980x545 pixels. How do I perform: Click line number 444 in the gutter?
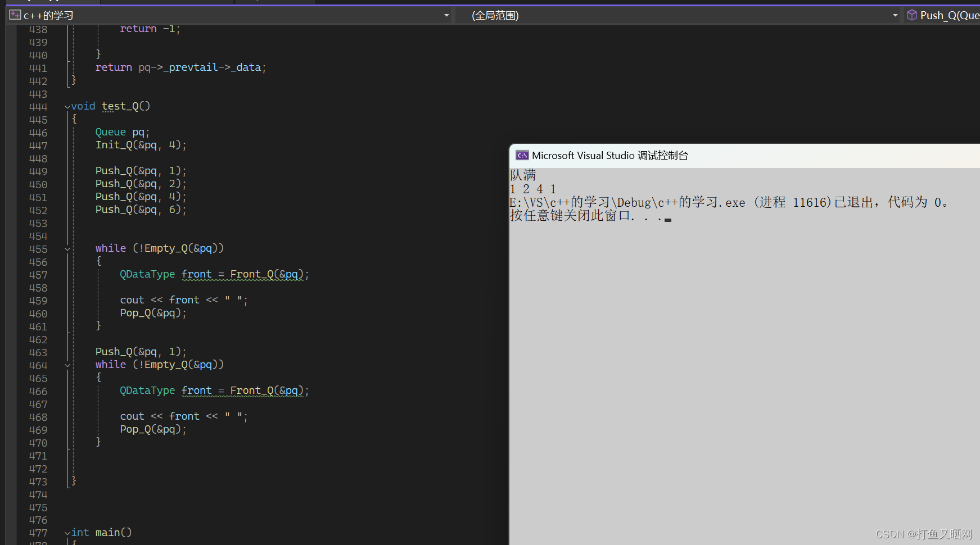(38, 107)
